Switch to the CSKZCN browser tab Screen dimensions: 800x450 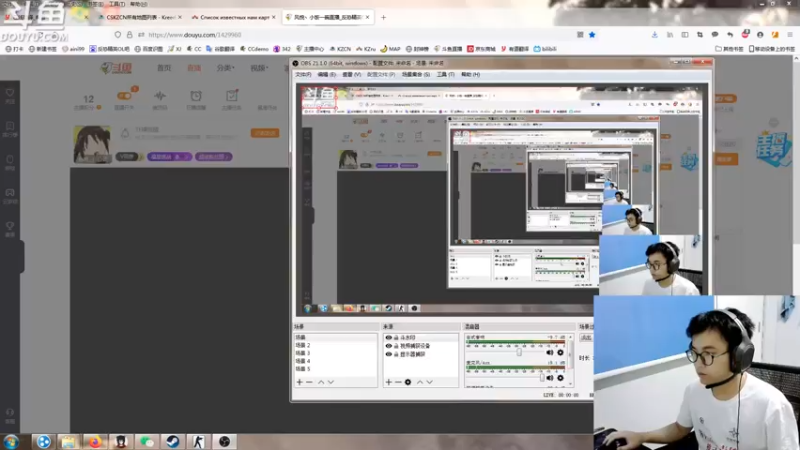coord(139,17)
